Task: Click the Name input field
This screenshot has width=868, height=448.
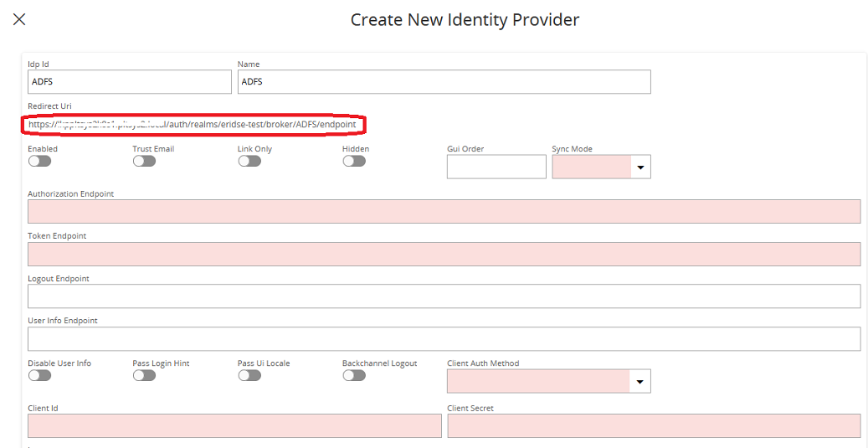Action: pos(444,82)
